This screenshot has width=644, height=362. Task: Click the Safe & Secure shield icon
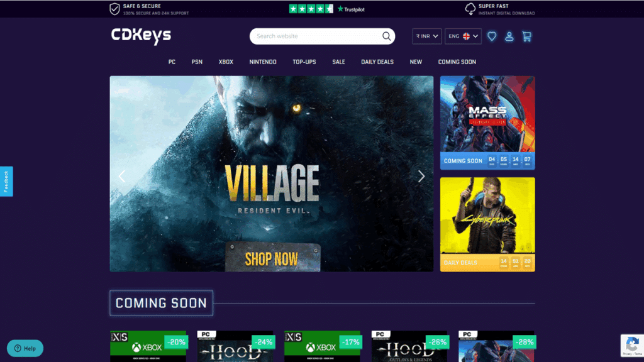click(114, 9)
